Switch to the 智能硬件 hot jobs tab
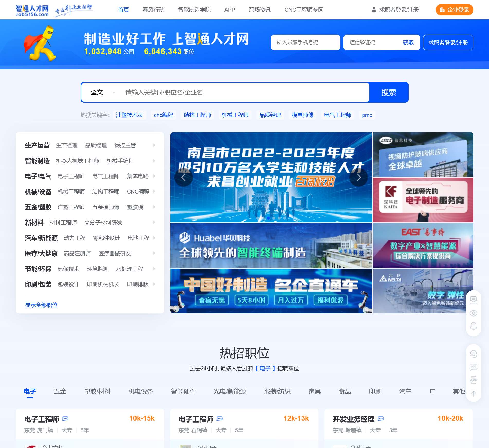Image resolution: width=489 pixels, height=448 pixels. tap(183, 391)
